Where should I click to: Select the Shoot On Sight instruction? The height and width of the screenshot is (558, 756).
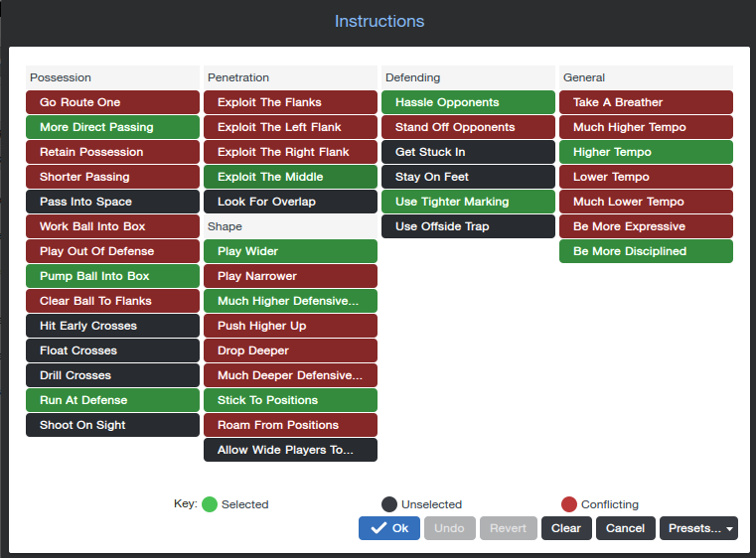112,425
